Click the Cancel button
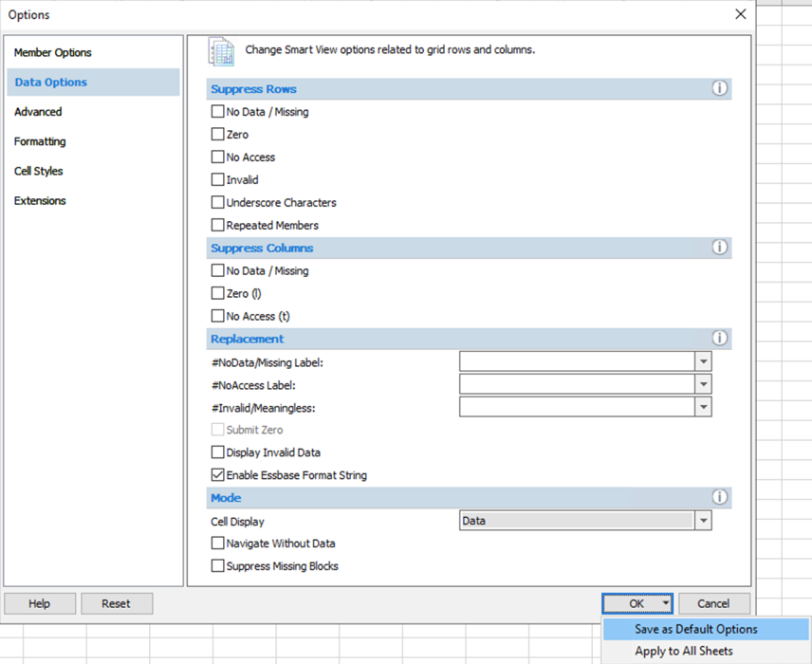 tap(713, 603)
